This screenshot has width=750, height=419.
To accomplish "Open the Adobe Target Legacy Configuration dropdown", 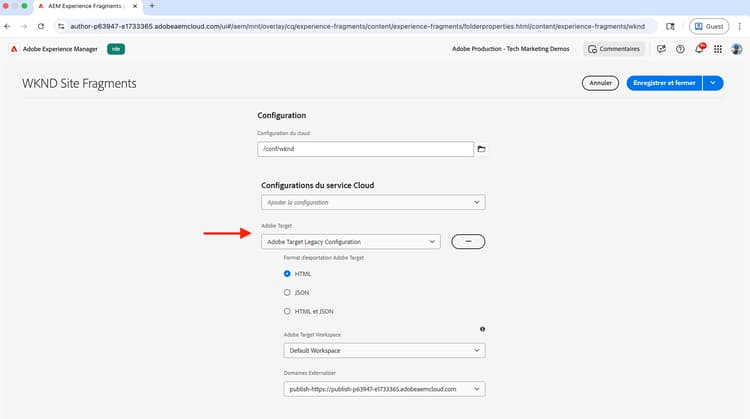I will [351, 242].
